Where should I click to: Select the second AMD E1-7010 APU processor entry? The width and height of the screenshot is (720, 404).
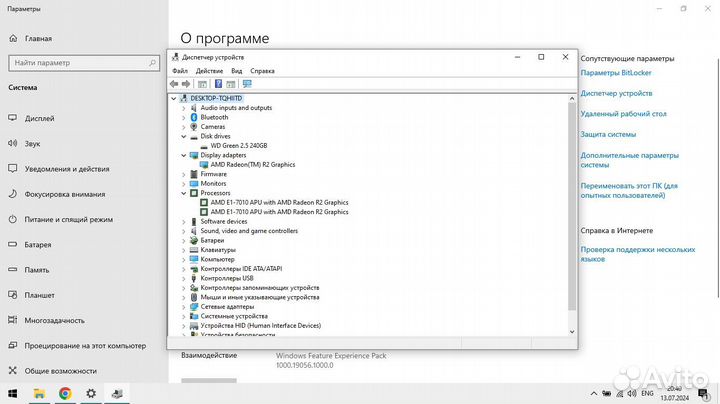[x=279, y=212]
